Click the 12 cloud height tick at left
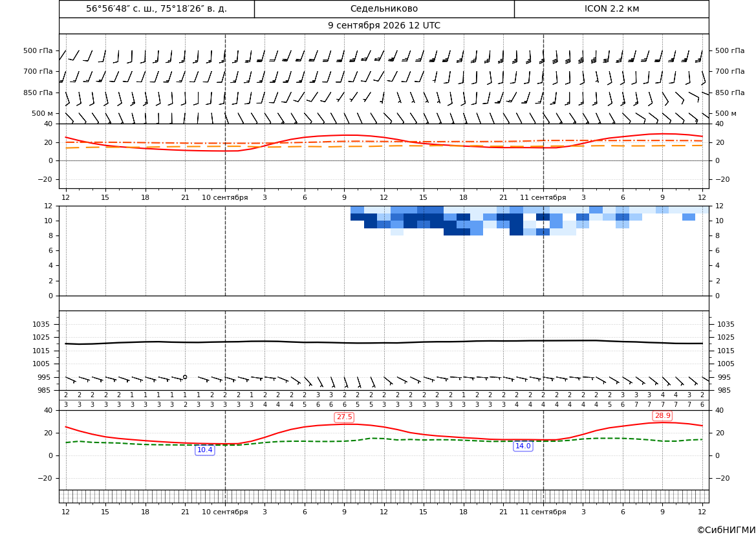Screen dimensions: 756x535 pyautogui.click(x=48, y=206)
